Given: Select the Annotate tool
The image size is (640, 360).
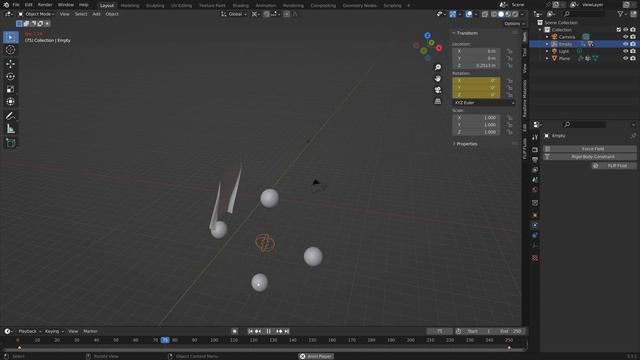Looking at the screenshot, I should point(11,116).
